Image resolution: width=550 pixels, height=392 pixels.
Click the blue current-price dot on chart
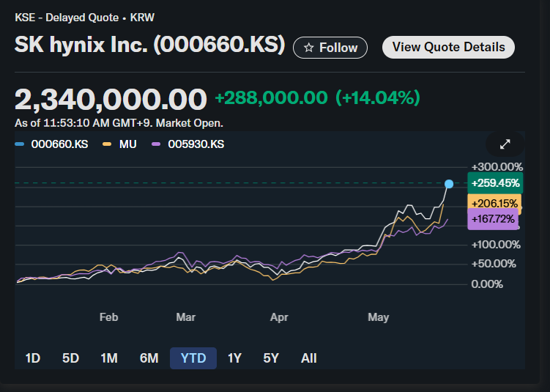click(449, 184)
